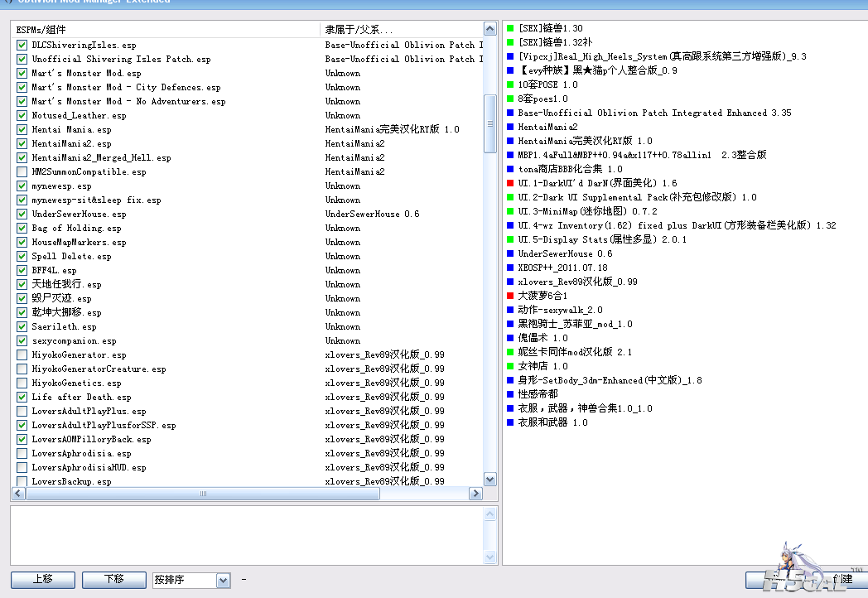868x598 pixels.
Task: Click the 上移 move up button
Action: pos(43,580)
